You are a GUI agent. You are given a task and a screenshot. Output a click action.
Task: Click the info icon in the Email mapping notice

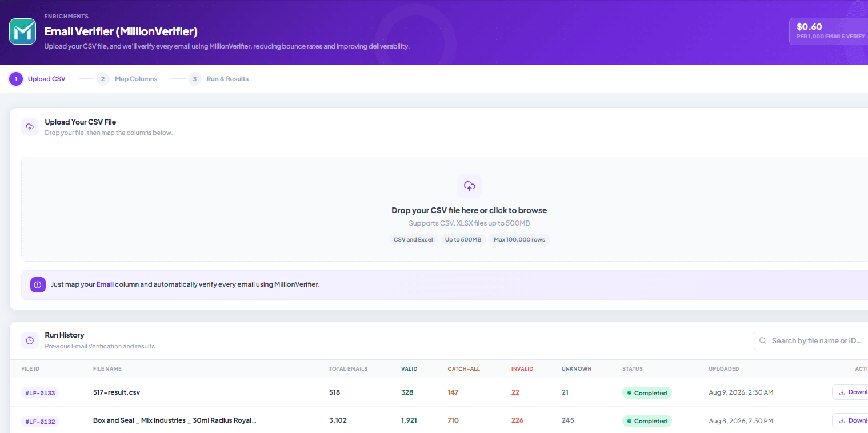point(38,284)
